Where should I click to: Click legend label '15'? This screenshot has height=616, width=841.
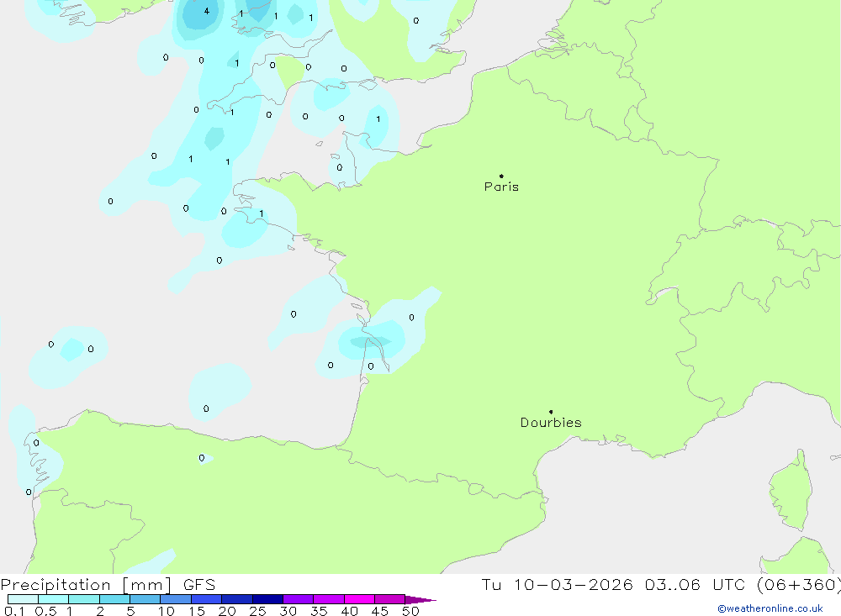[197, 611]
